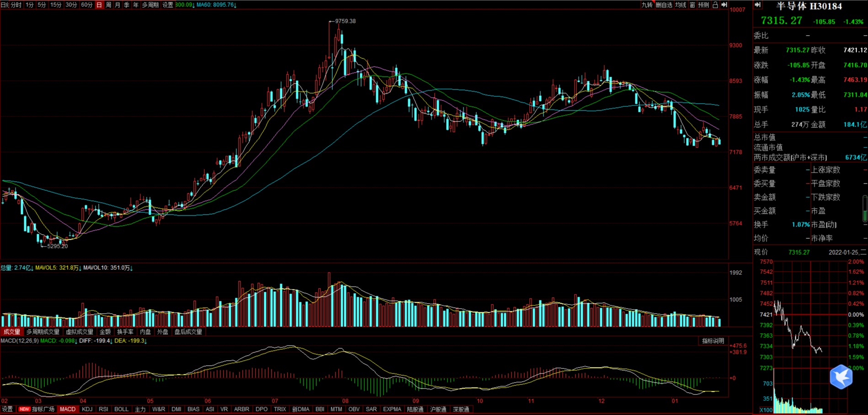Select 主力 indicator tab

pos(140,409)
